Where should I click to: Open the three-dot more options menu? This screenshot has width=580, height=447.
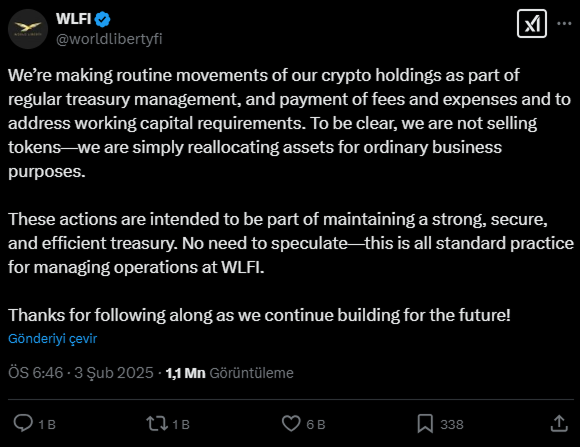tap(564, 23)
